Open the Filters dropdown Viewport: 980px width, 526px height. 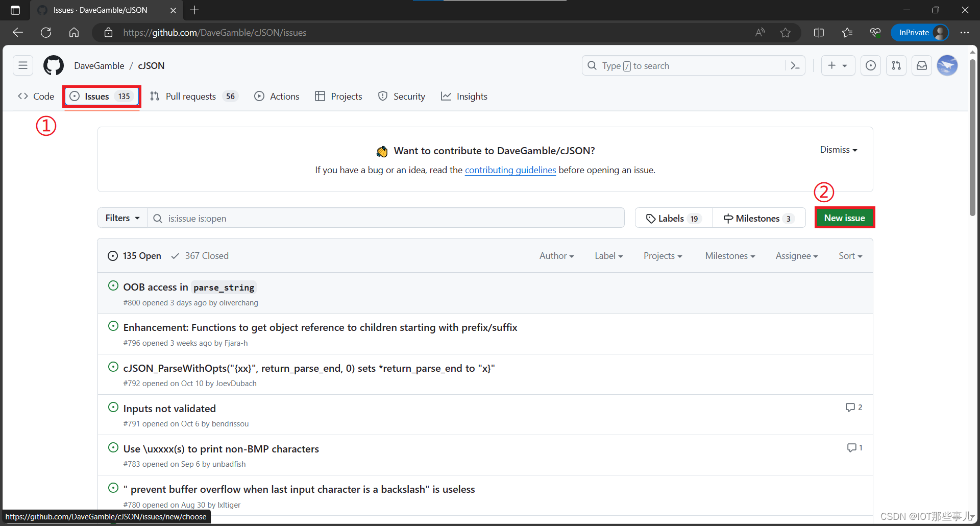click(x=122, y=218)
